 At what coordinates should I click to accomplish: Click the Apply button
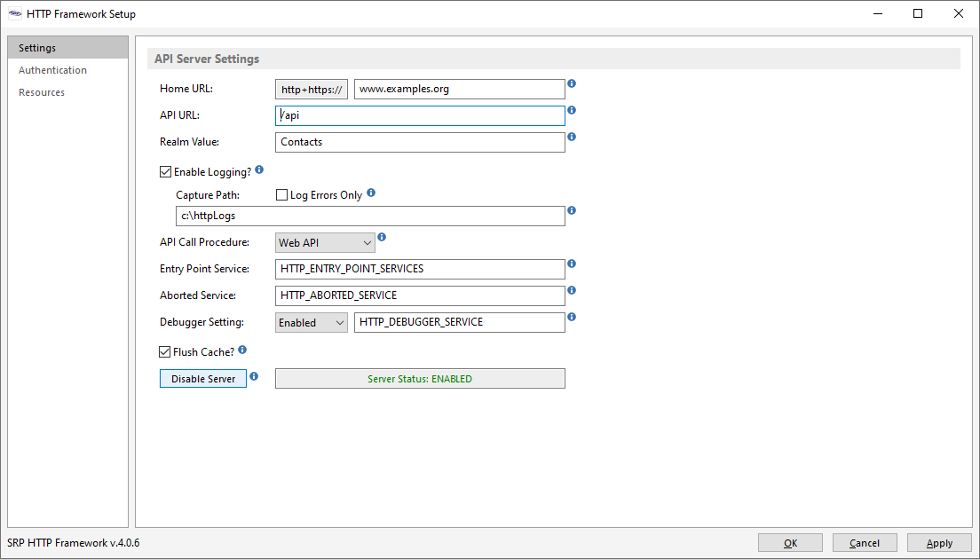pos(939,543)
